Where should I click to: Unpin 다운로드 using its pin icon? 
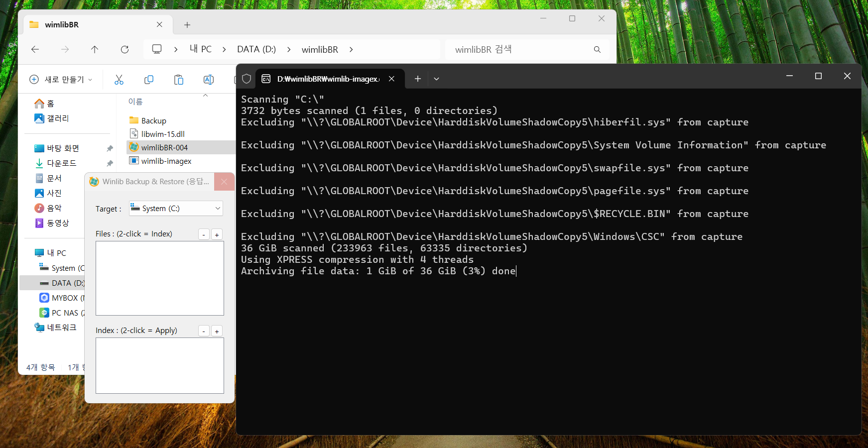pos(110,163)
